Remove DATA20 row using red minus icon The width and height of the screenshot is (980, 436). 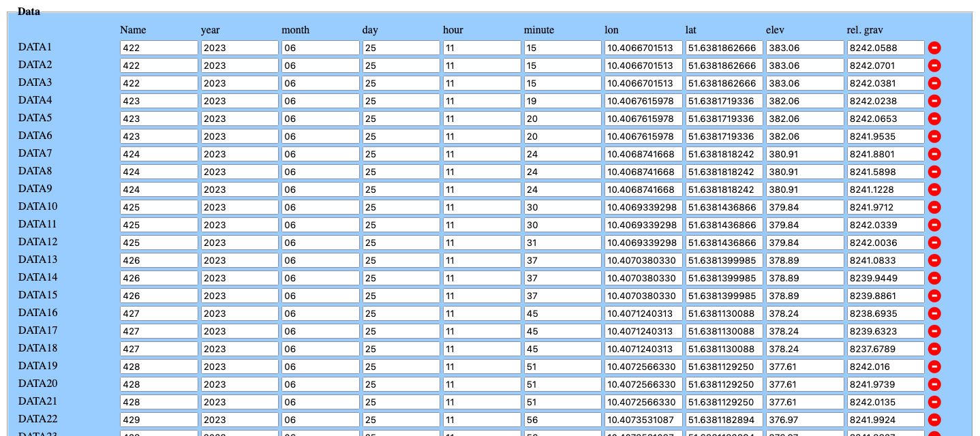coord(934,384)
